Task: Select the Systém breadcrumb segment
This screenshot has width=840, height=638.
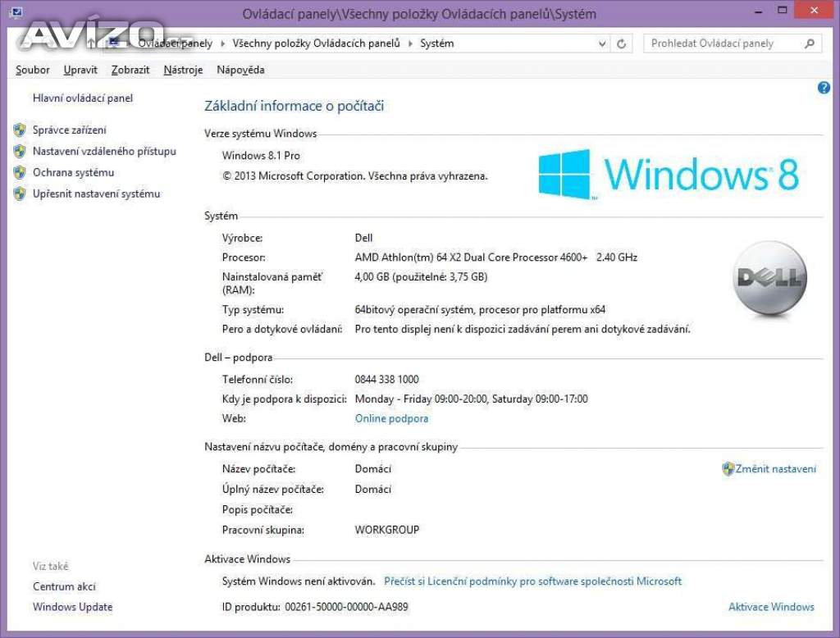Action: click(x=436, y=43)
